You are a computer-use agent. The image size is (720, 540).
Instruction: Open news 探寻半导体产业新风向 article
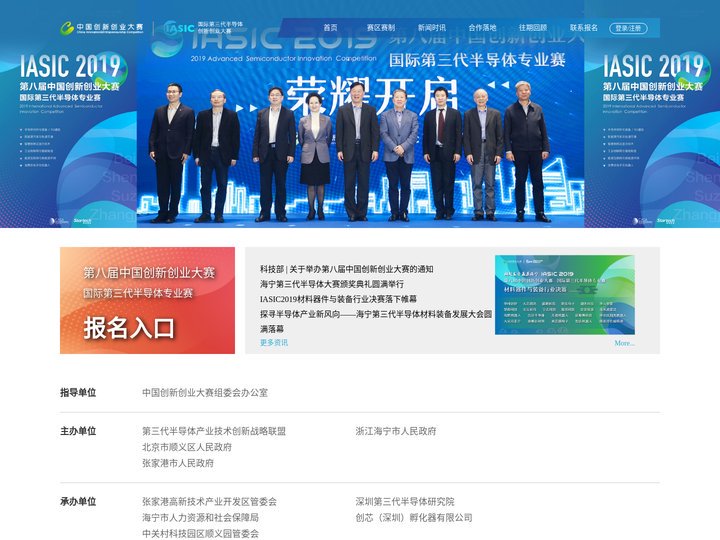pyautogui.click(x=376, y=321)
